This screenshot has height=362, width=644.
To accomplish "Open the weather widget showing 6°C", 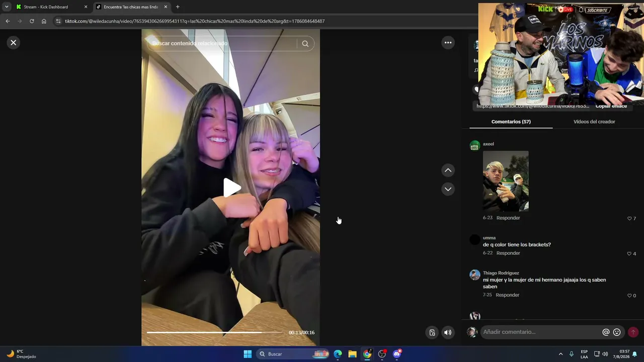I will click(x=22, y=354).
